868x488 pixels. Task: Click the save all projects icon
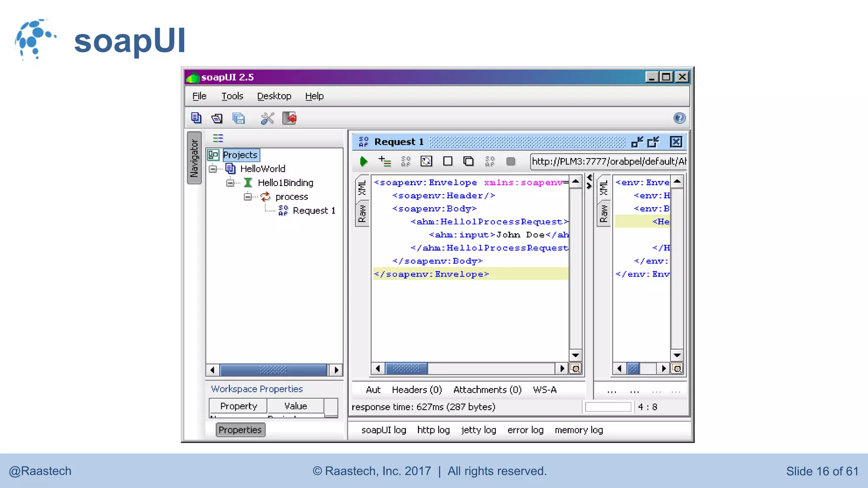(x=239, y=118)
